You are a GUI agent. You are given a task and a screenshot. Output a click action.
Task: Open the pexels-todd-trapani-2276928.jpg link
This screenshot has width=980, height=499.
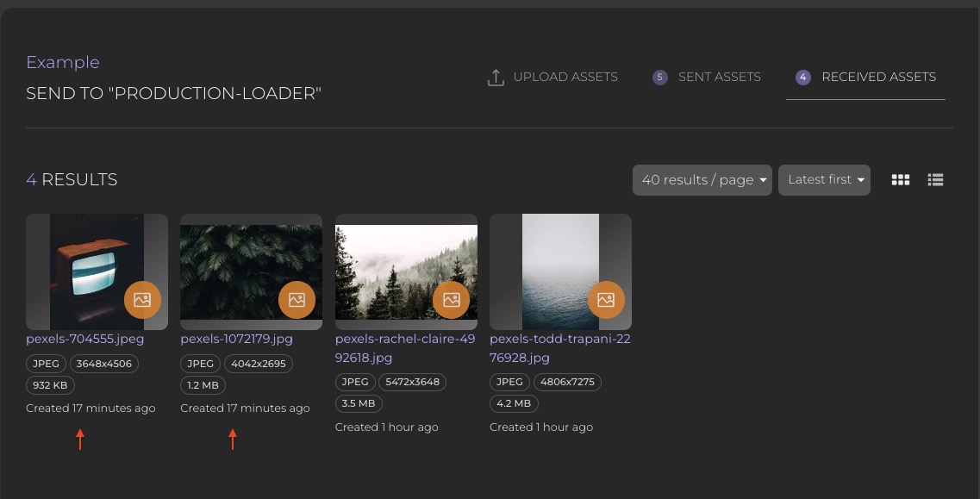[559, 348]
